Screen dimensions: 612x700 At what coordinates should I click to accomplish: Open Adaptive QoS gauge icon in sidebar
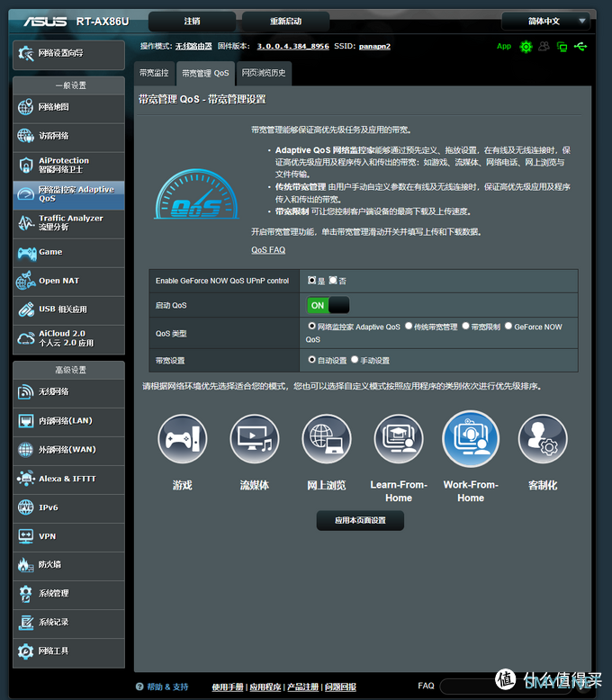[x=25, y=193]
